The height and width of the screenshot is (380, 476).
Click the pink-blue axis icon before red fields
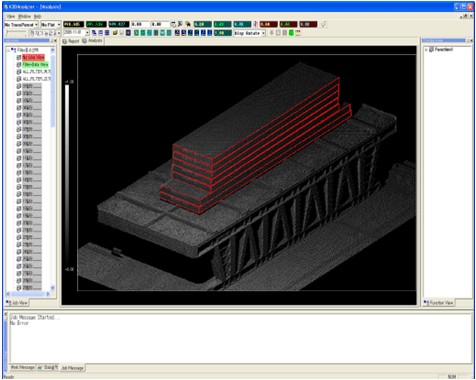(x=255, y=24)
